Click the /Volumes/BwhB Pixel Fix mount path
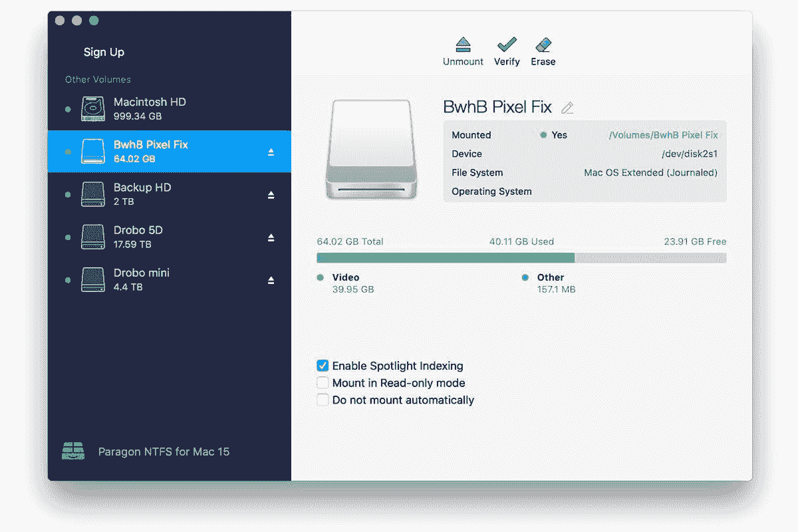The height and width of the screenshot is (532, 798). pyautogui.click(x=666, y=134)
